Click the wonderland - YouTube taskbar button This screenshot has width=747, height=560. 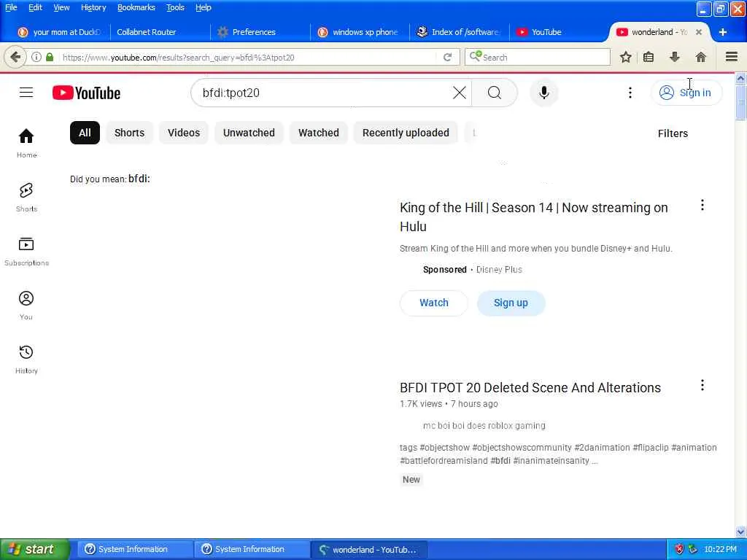tap(368, 549)
